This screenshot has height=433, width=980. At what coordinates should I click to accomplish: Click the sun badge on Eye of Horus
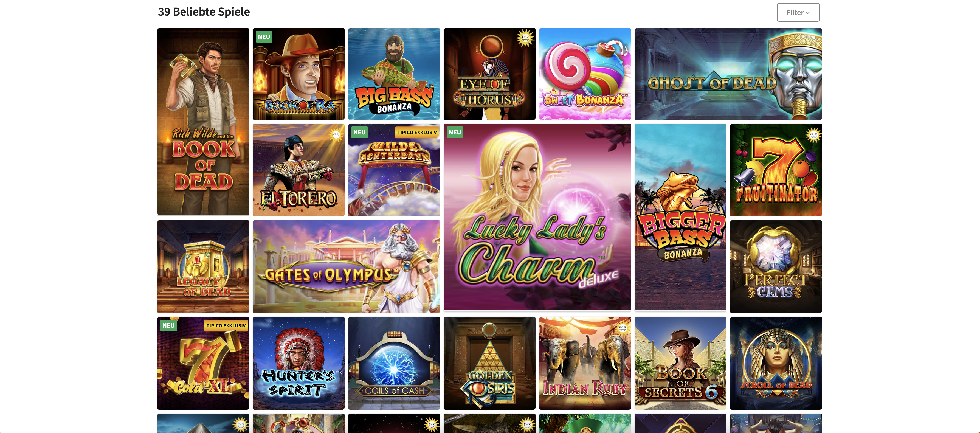pos(525,38)
